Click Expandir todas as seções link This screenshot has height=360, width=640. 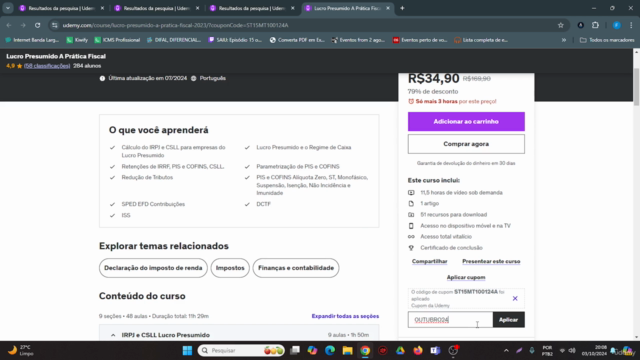click(345, 316)
